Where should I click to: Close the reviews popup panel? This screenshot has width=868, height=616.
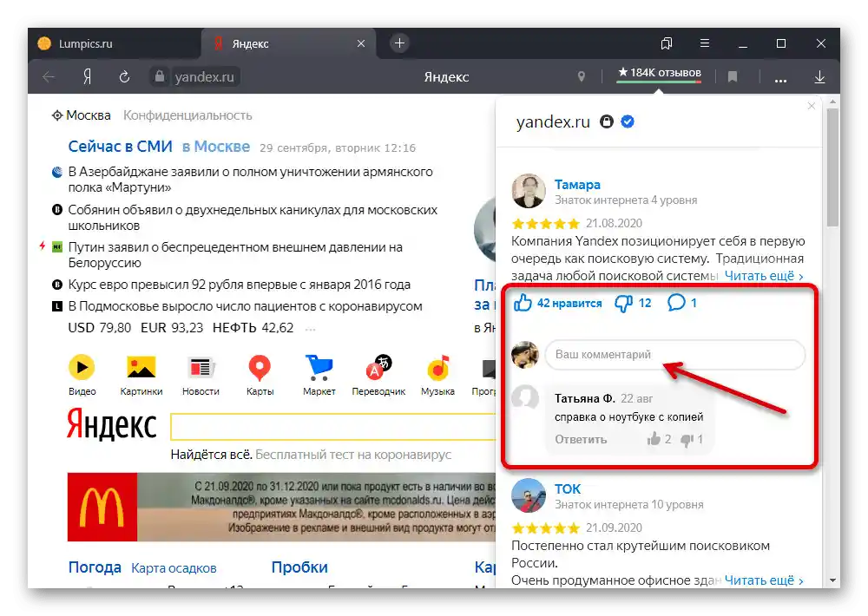pos(812,106)
